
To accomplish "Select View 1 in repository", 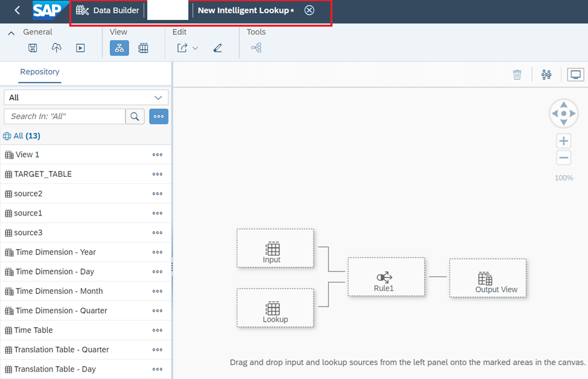I will click(x=86, y=154).
